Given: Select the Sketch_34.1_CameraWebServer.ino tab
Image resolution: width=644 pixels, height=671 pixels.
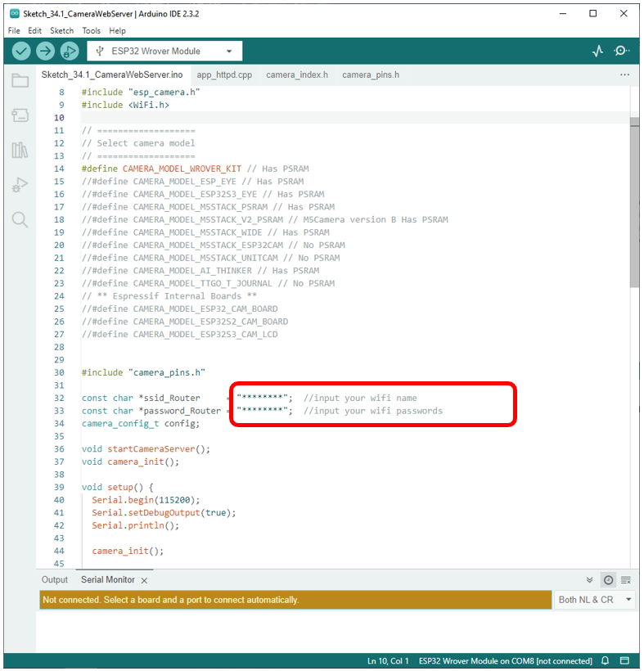Looking at the screenshot, I should (112, 75).
